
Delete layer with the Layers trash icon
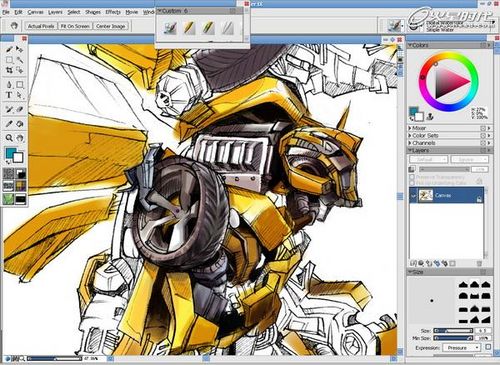tap(479, 263)
